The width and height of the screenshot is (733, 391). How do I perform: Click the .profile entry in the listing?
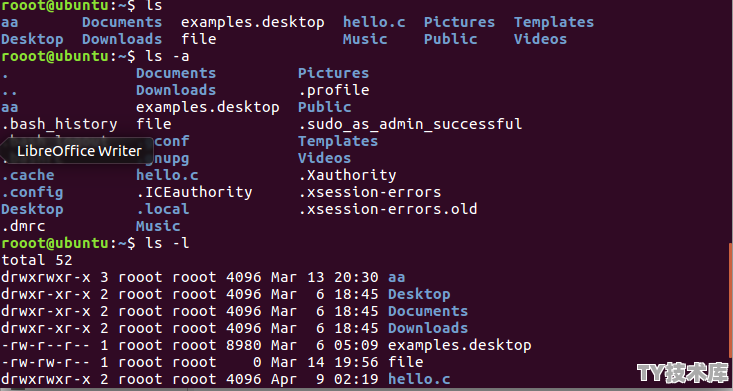pyautogui.click(x=334, y=91)
